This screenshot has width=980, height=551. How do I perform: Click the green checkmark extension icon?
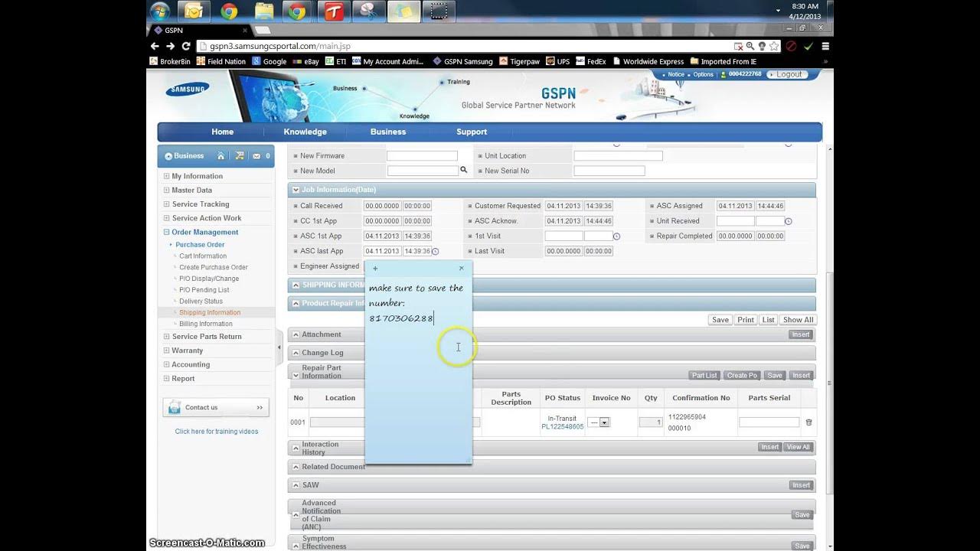[x=808, y=46]
